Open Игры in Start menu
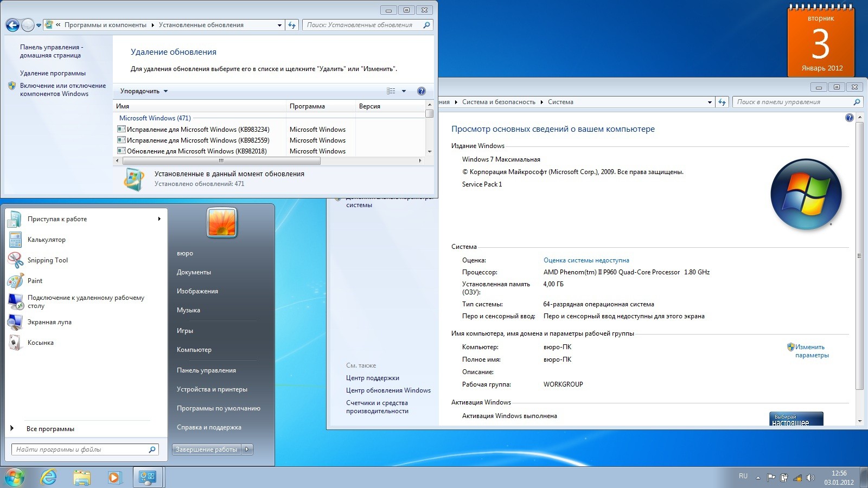868x488 pixels. pyautogui.click(x=185, y=331)
